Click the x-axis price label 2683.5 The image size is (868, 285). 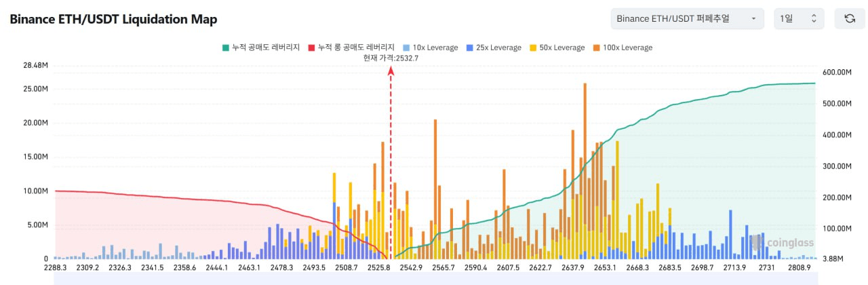tap(670, 269)
